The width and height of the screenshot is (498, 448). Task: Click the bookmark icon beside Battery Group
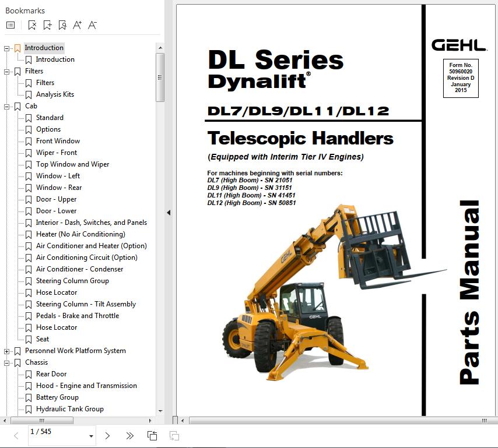coord(29,397)
